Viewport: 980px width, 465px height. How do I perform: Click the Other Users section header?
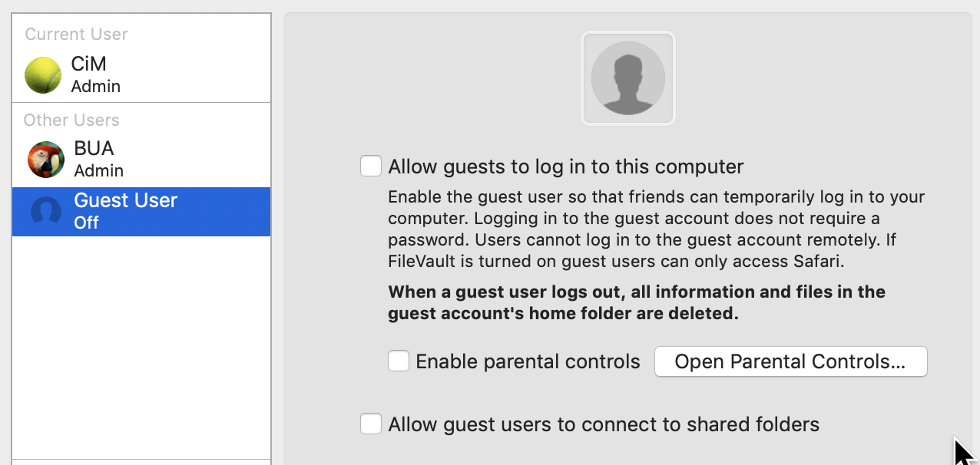(73, 120)
